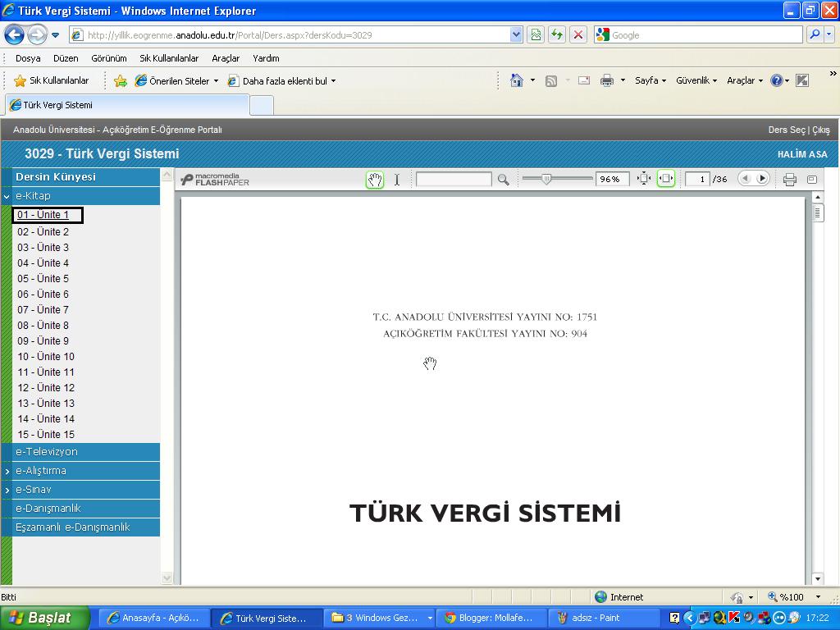Open a new blank browser tab
840x630 pixels.
tap(262, 106)
